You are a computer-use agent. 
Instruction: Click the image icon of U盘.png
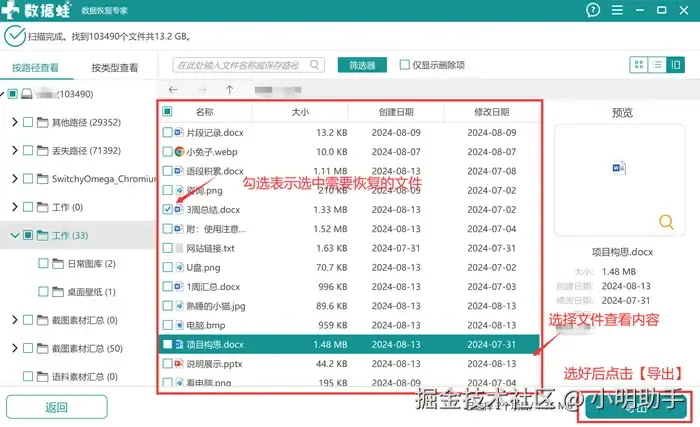[x=179, y=267]
